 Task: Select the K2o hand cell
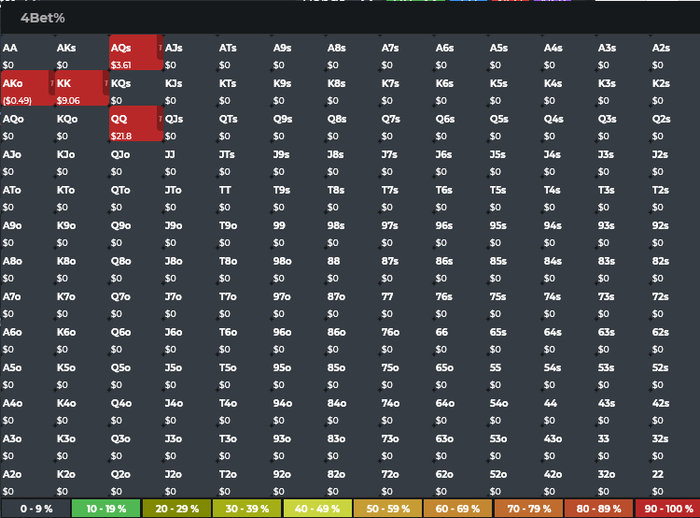82,479
